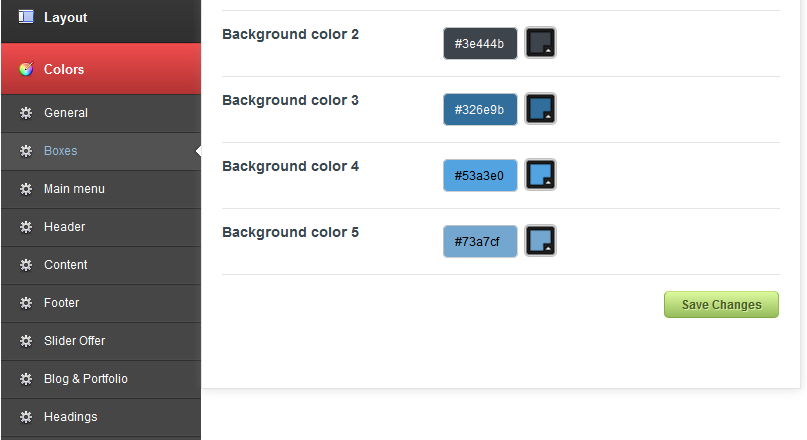Click the #326e9b hex color field

(x=480, y=110)
